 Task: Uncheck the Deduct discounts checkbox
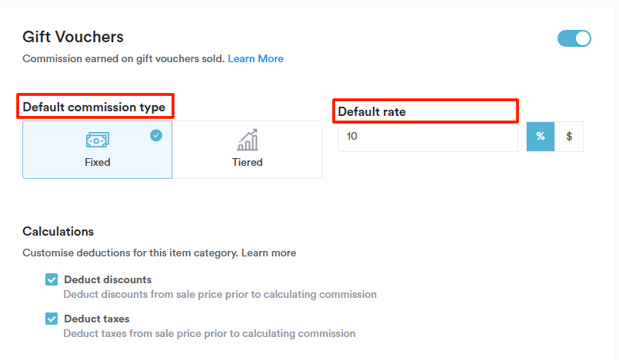[51, 279]
